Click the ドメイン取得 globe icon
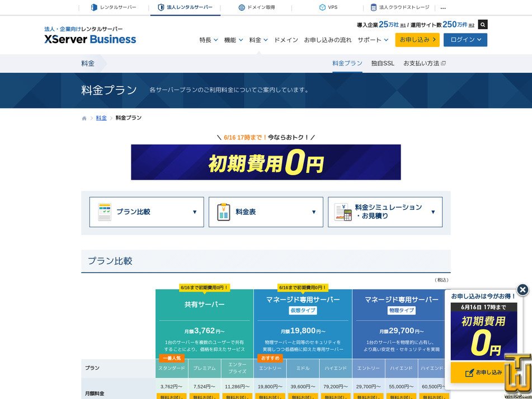 click(x=242, y=7)
